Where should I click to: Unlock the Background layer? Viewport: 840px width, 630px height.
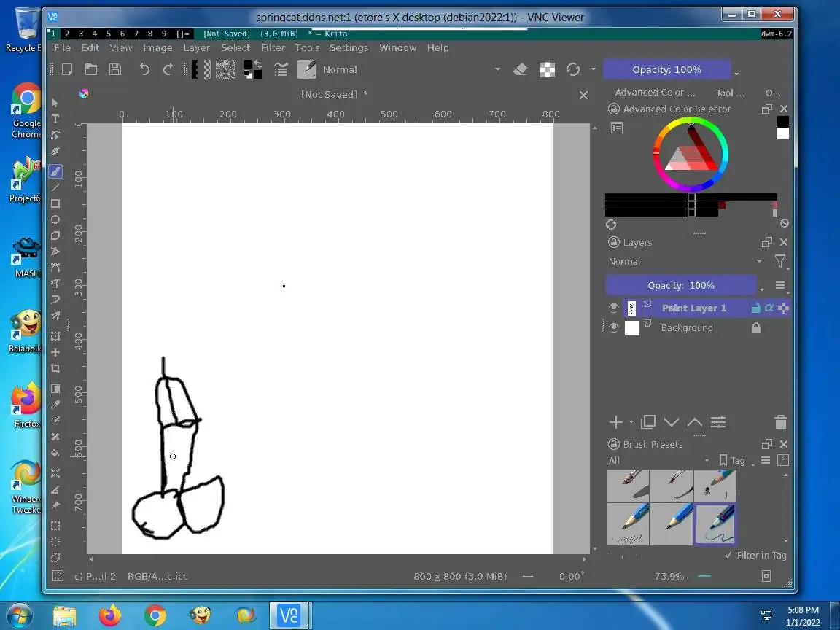(756, 327)
